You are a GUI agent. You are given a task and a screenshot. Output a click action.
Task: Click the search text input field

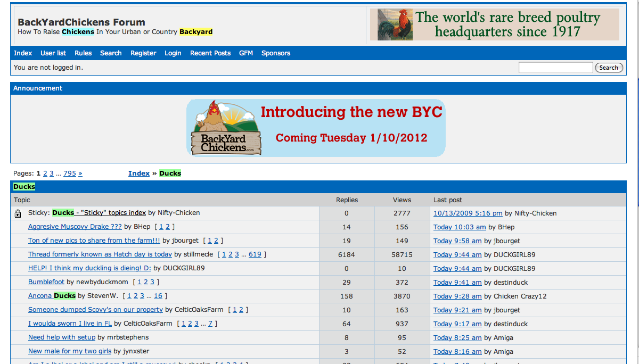(x=555, y=68)
